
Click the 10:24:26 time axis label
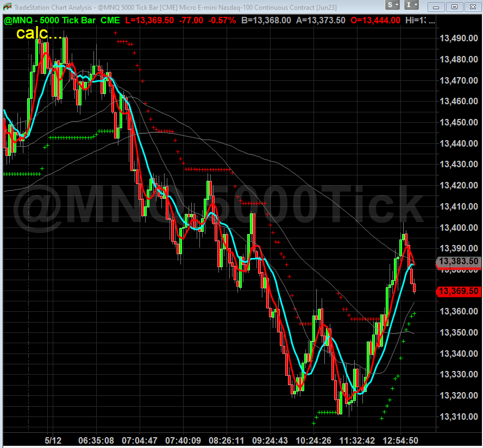tap(313, 440)
